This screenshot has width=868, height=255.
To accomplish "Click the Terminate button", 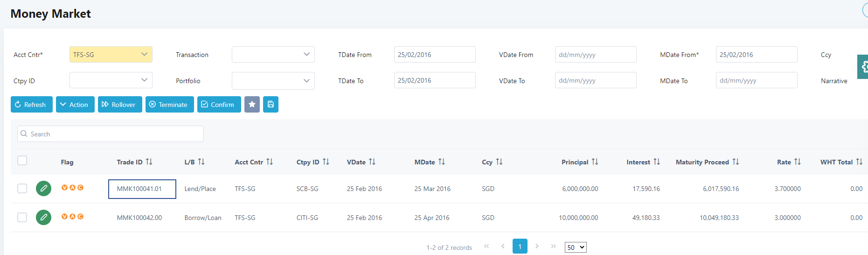I will click(169, 105).
